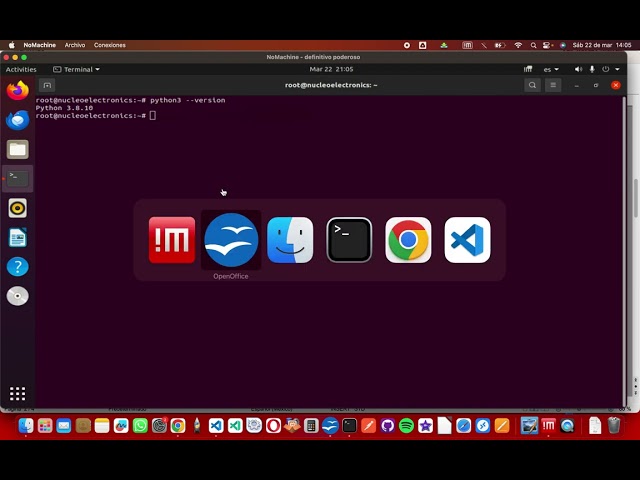Viewport: 640px width, 480px height.
Task: Open Rhythmbox in the Ubuntu dock
Action: (x=18, y=208)
